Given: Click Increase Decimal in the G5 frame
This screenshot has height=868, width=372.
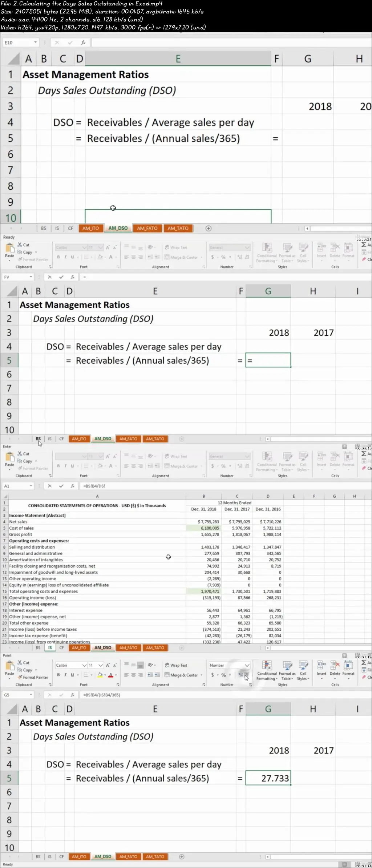Looking at the screenshot, I should (240, 675).
